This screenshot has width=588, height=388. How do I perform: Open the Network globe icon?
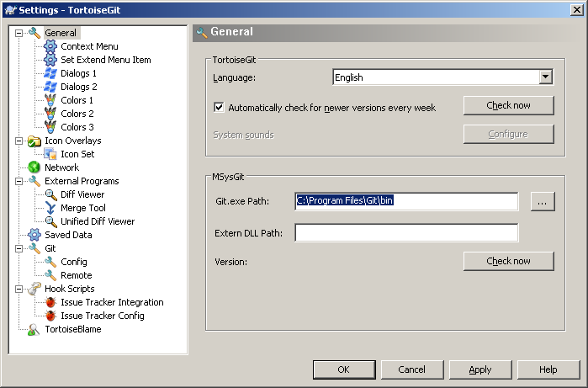tap(34, 167)
